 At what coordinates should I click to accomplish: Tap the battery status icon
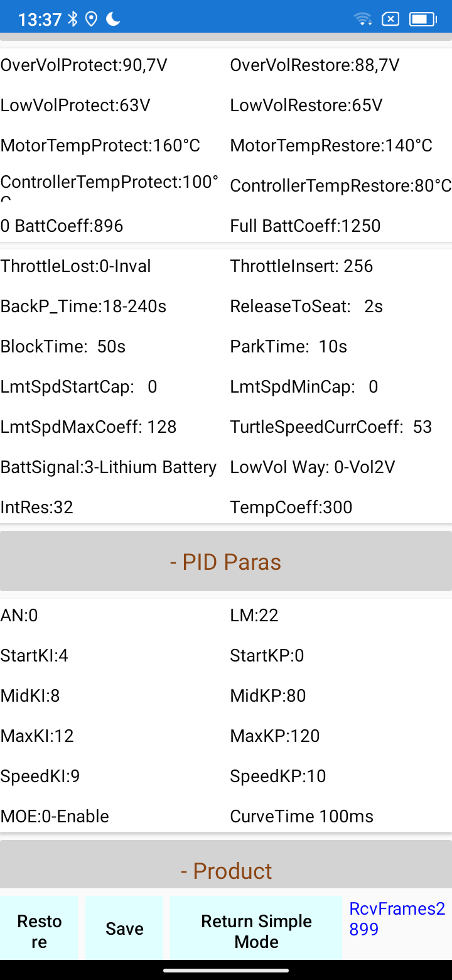tap(422, 19)
